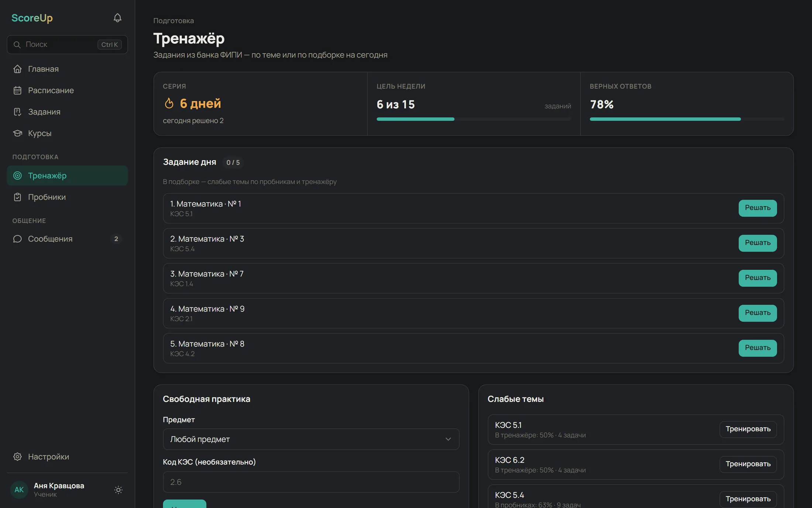Click Тренировать for КЭС 6.2
This screenshot has width=812, height=508.
(748, 464)
